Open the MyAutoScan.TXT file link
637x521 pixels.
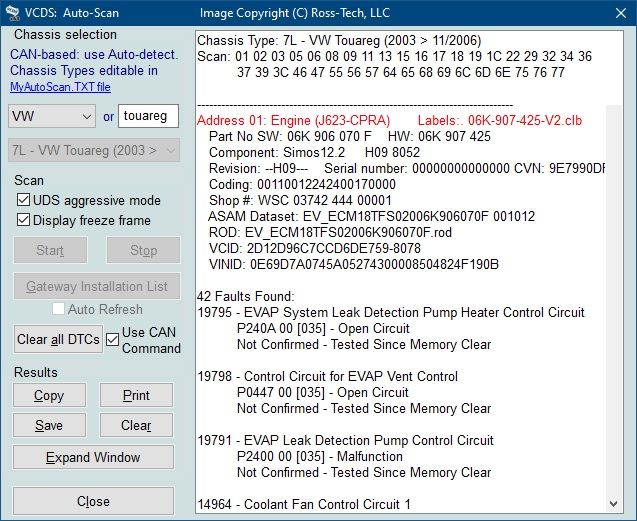coord(60,87)
